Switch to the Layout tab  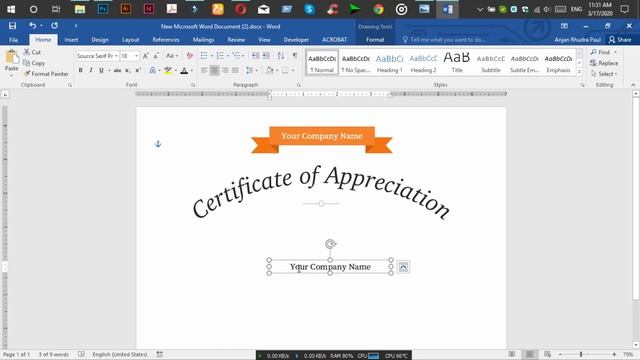coord(131,40)
